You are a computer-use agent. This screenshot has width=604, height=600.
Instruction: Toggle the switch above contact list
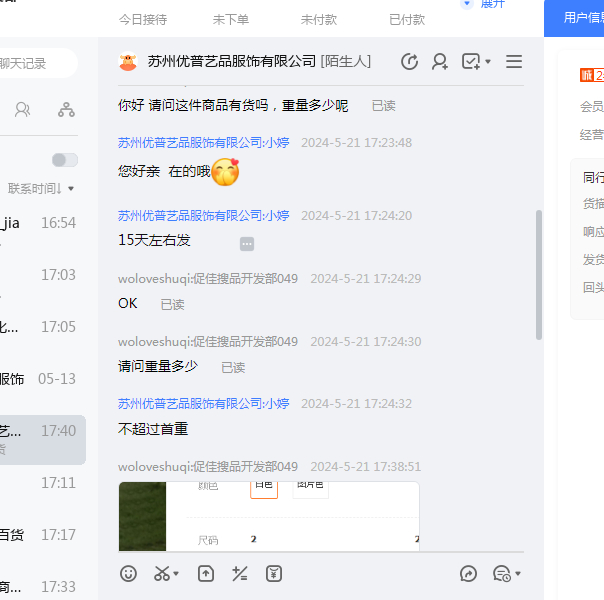coord(64,160)
